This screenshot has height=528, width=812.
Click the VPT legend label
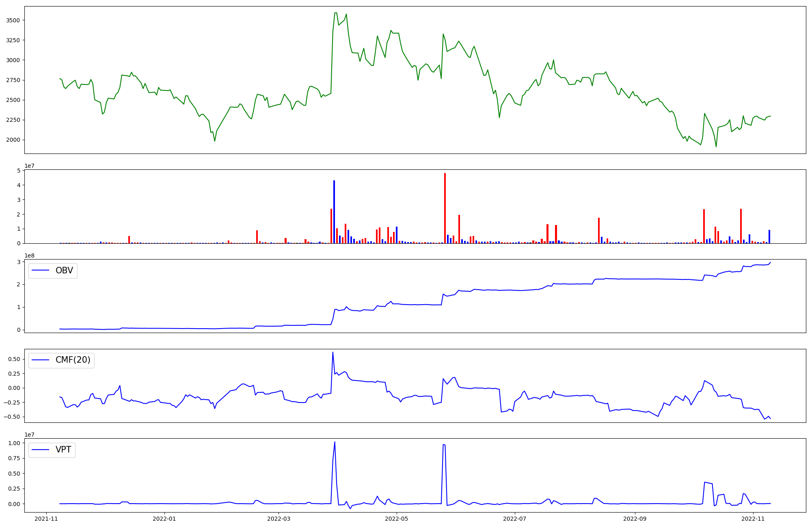point(63,450)
